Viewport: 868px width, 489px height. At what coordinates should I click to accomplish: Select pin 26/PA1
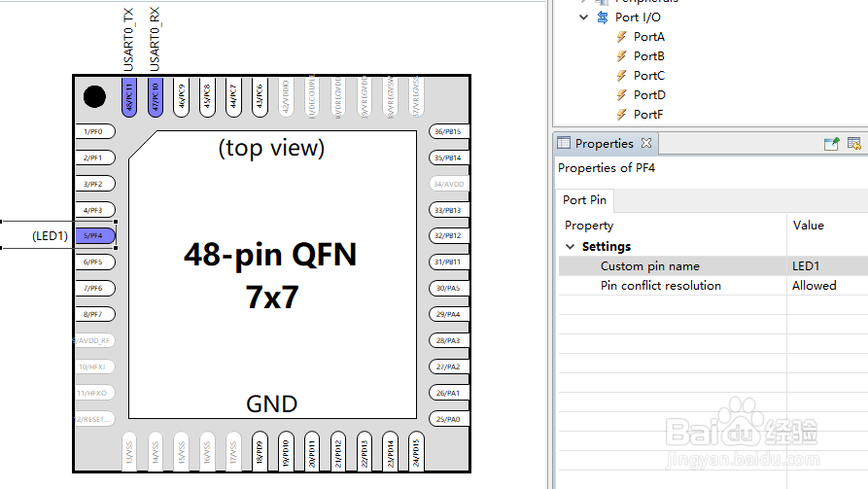448,393
